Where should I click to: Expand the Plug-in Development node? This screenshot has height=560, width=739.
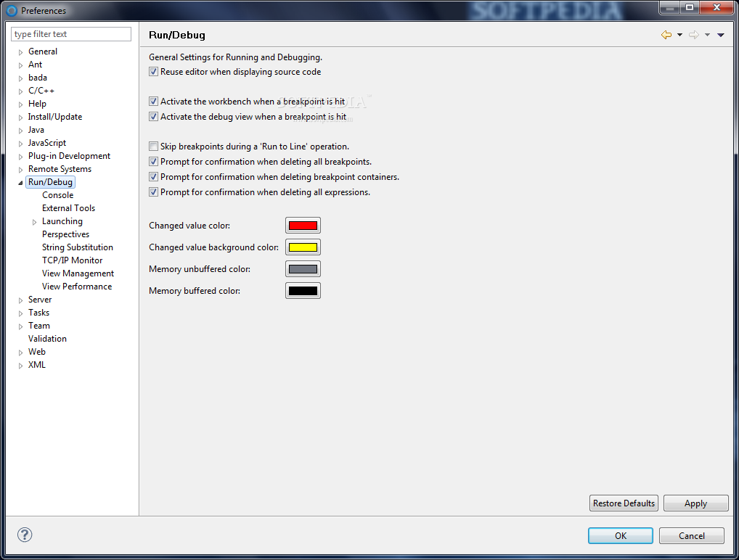click(x=20, y=157)
